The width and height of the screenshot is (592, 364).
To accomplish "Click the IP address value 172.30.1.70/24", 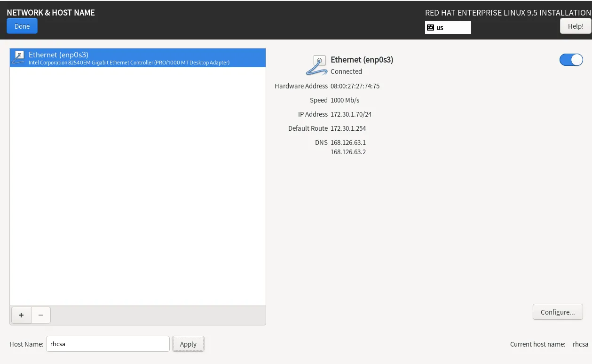I will pyautogui.click(x=351, y=114).
